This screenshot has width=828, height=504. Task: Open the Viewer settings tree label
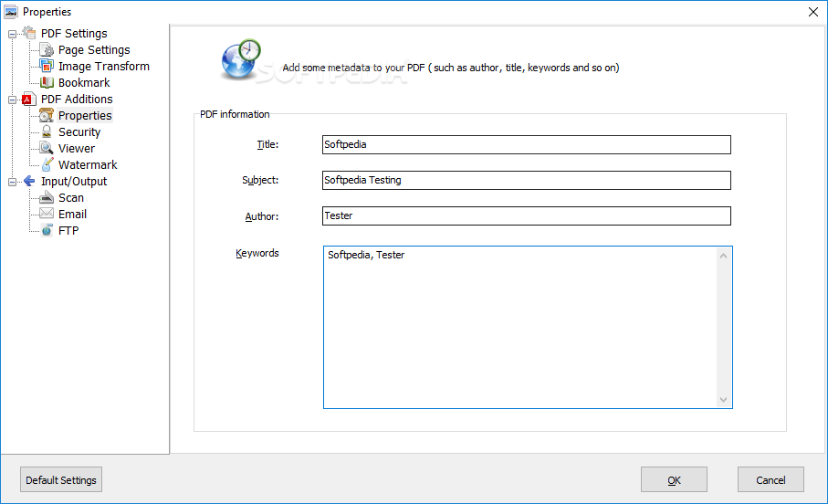click(x=77, y=148)
